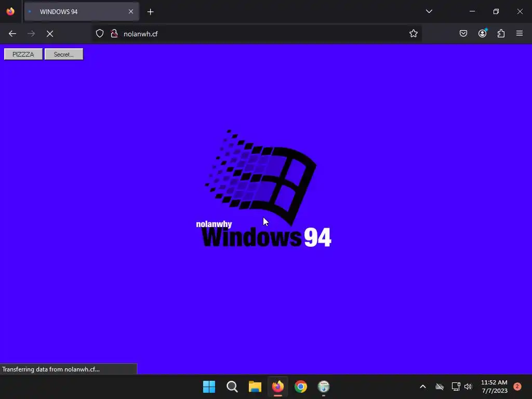Viewport: 532px width, 399px height.
Task: Click the Firefox View icon
Action: coord(10,11)
